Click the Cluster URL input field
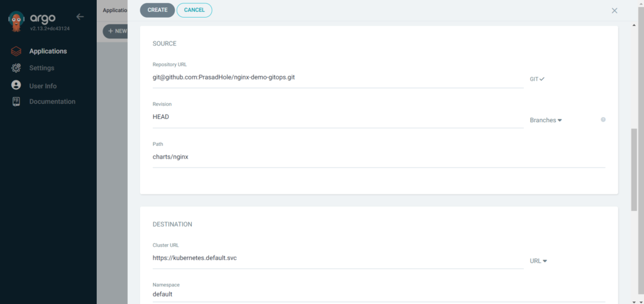644x304 pixels. [x=338, y=258]
